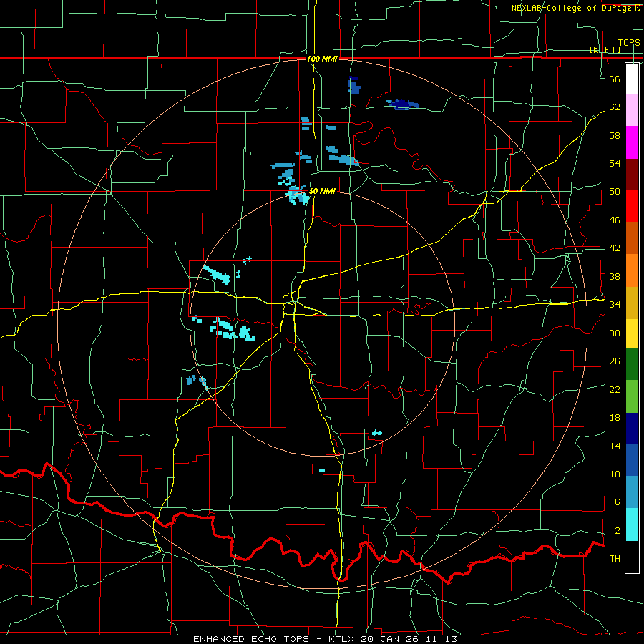
Task: Select the 58 scale value
Action: (x=615, y=135)
